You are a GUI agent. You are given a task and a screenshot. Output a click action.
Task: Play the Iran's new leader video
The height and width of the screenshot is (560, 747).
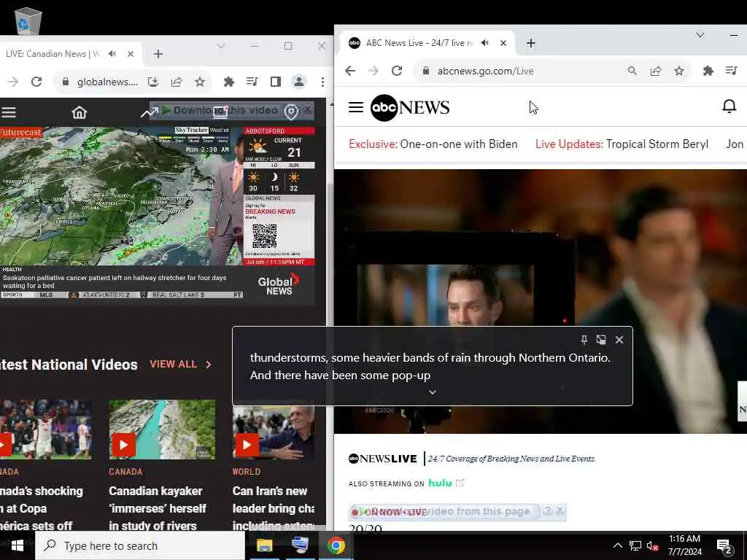(247, 445)
